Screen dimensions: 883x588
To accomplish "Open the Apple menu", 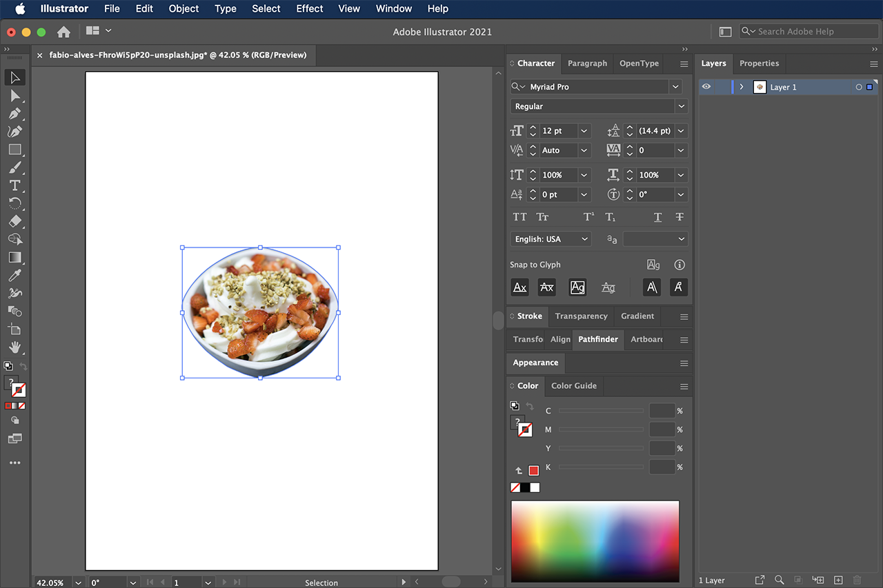I will tap(20, 9).
